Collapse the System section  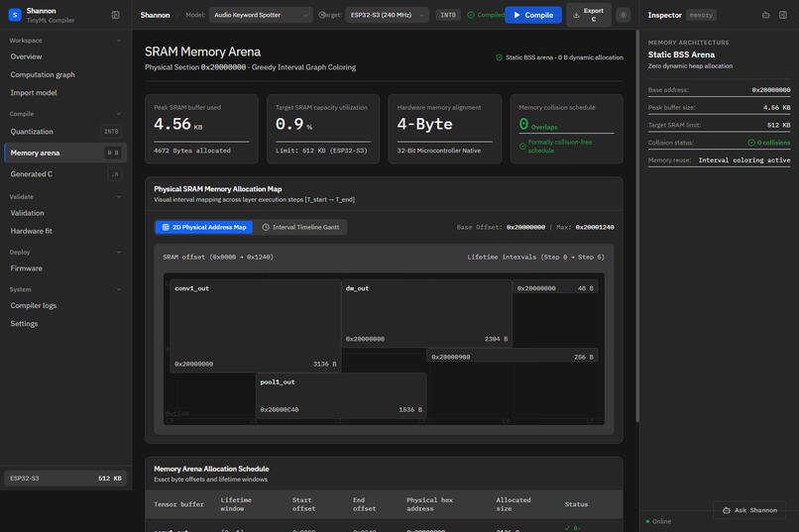click(119, 289)
